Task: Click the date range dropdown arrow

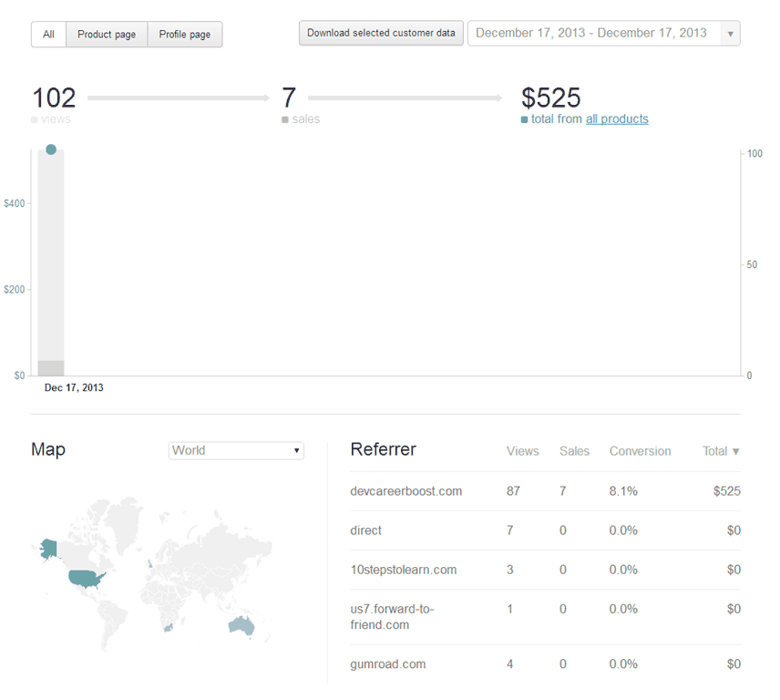Action: [x=730, y=34]
